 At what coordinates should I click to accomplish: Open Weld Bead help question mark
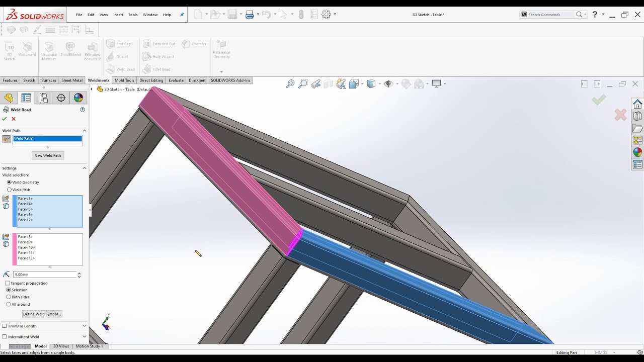[x=83, y=110]
